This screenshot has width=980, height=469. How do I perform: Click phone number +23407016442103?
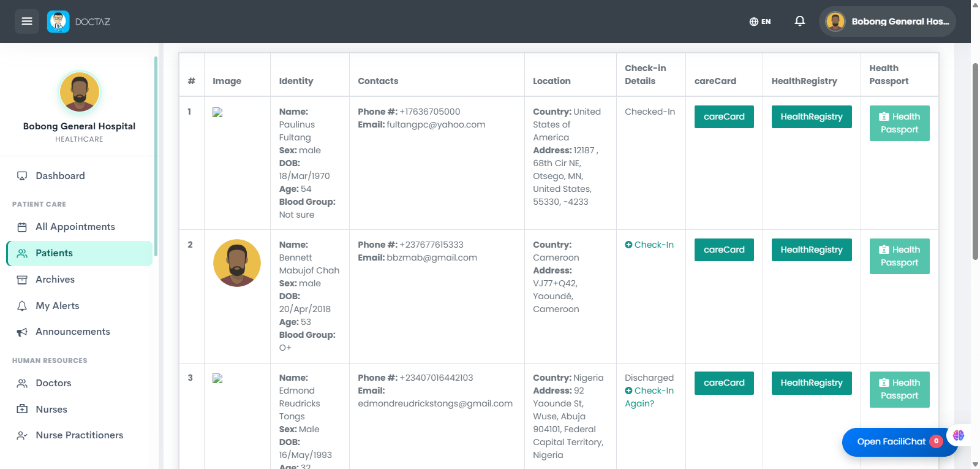click(437, 378)
